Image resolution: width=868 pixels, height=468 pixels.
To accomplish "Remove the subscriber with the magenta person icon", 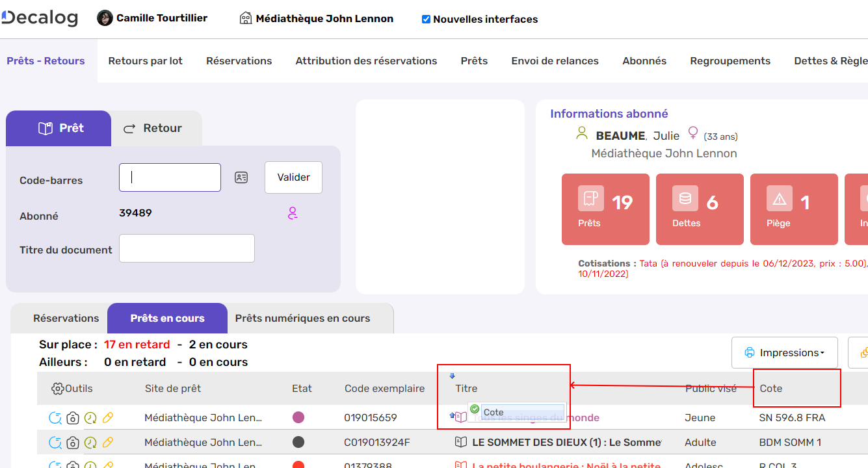I will click(x=293, y=213).
